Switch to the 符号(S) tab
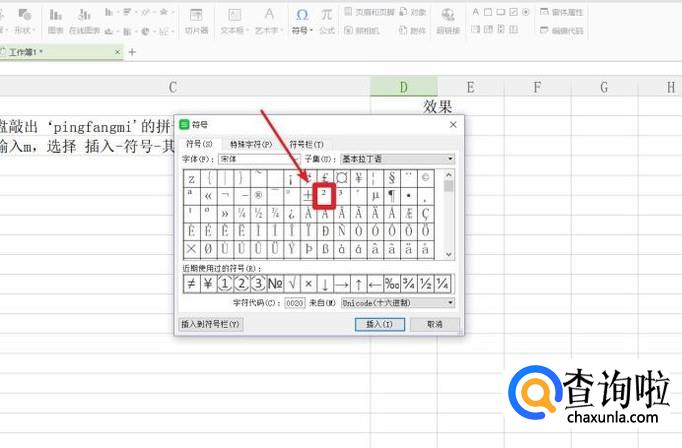 pos(199,144)
